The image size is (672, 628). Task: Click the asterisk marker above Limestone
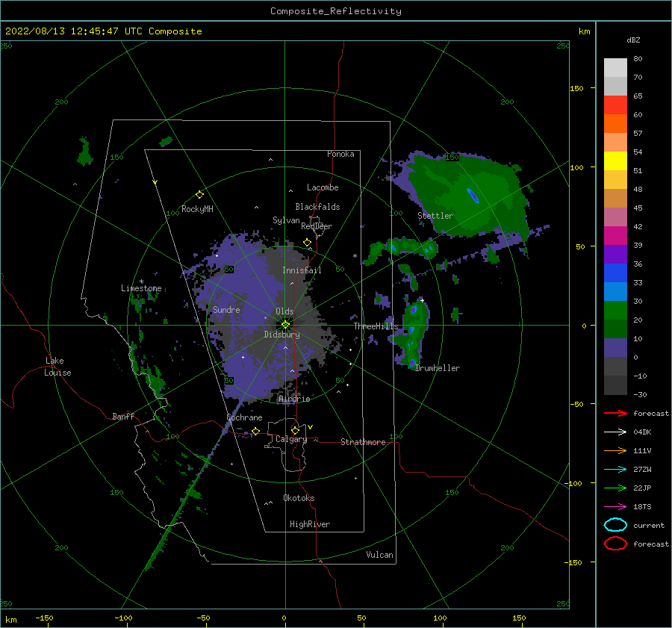click(141, 282)
